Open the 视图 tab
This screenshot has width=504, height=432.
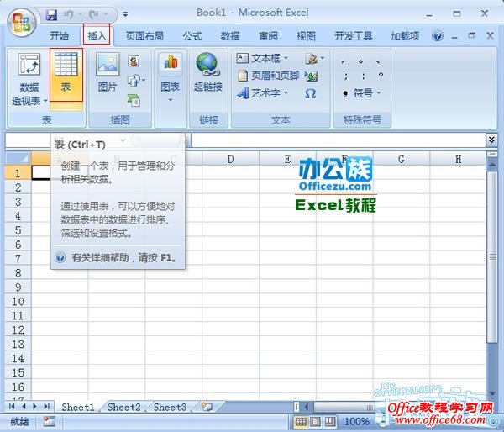point(306,36)
